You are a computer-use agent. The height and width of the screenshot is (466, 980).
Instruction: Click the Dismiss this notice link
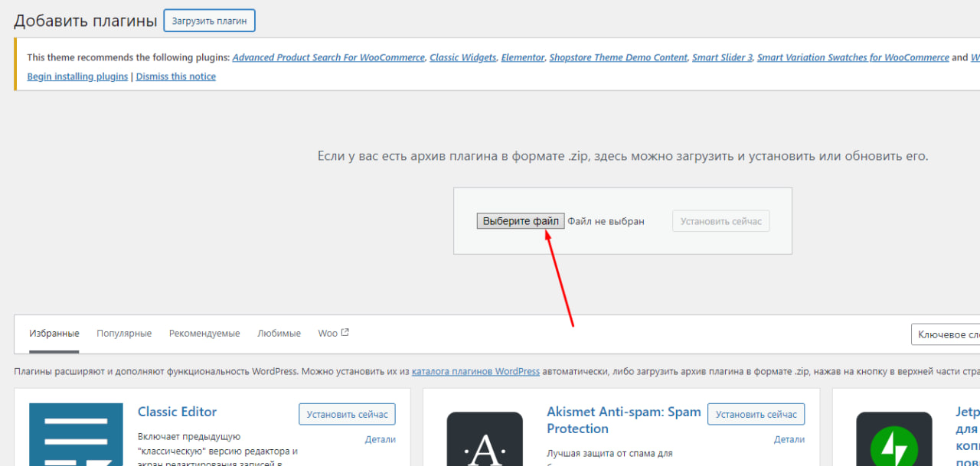click(x=176, y=77)
